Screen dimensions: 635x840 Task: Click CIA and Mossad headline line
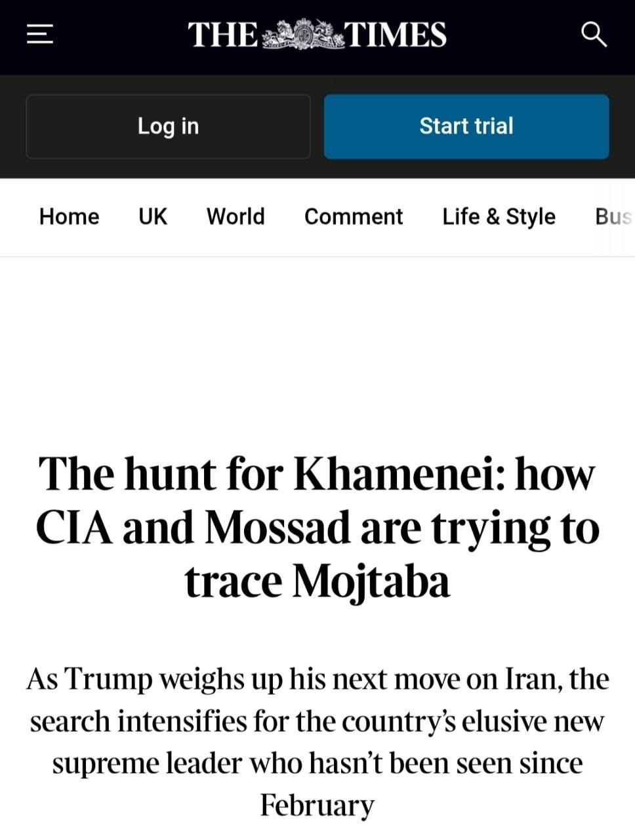click(317, 528)
